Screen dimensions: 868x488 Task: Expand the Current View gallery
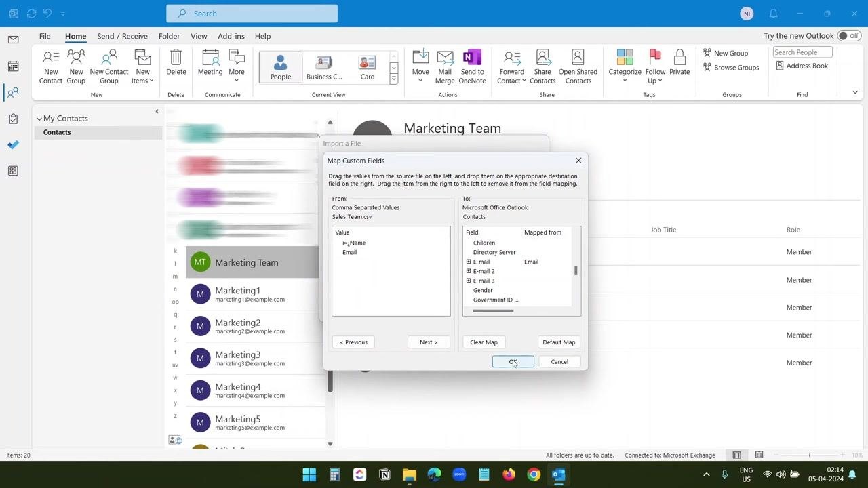393,79
